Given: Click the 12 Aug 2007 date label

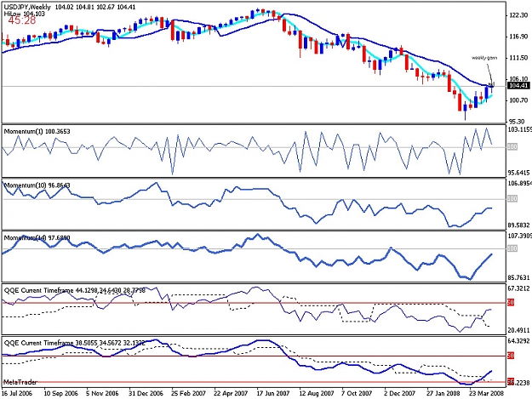Looking at the screenshot, I should 317,393.
